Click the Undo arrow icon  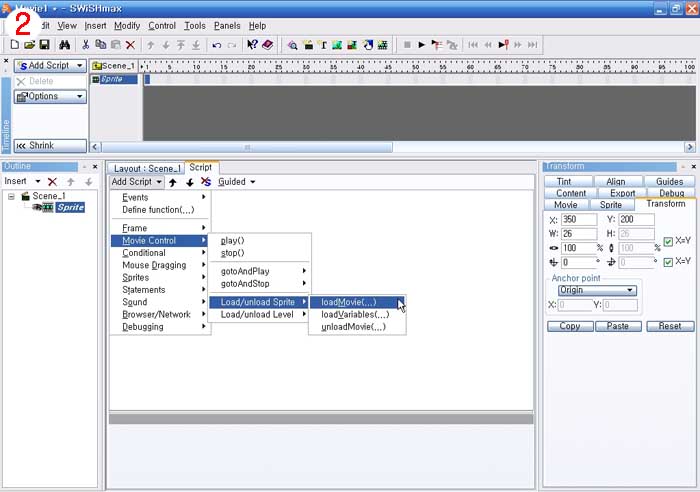[x=217, y=45]
